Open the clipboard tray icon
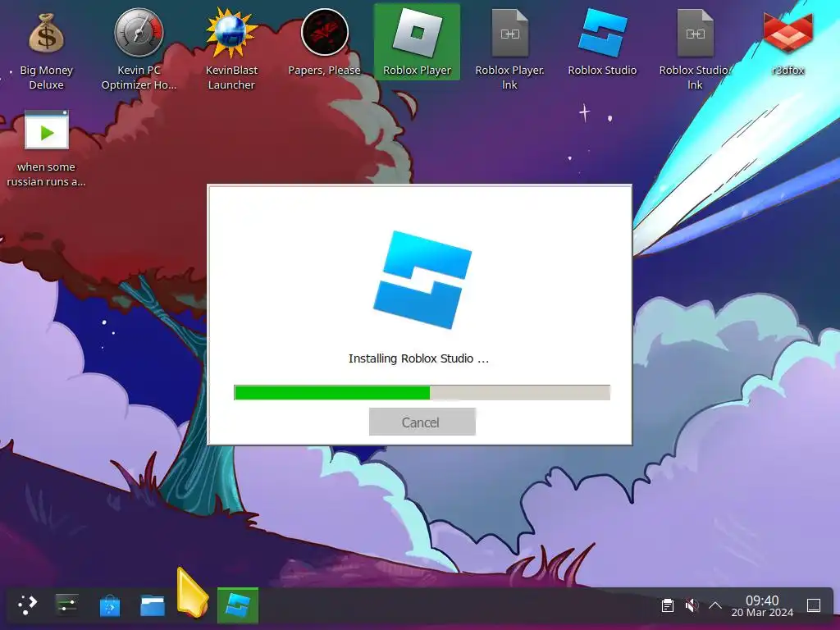 pos(668,605)
